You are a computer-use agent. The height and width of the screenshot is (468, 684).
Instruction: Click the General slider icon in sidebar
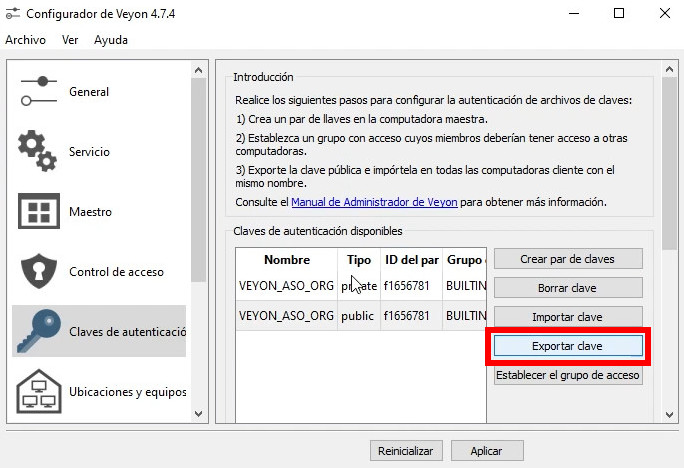tap(38, 91)
